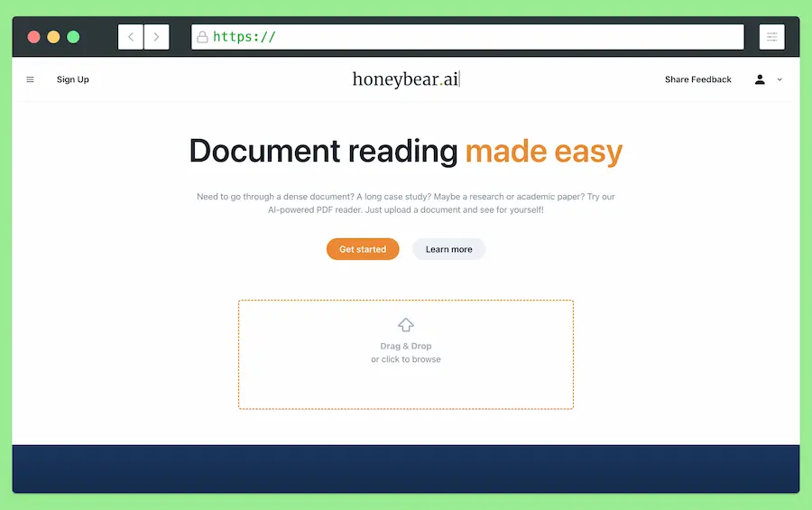The width and height of the screenshot is (812, 510).
Task: Click the Drag & Drop upload area
Action: [x=405, y=355]
